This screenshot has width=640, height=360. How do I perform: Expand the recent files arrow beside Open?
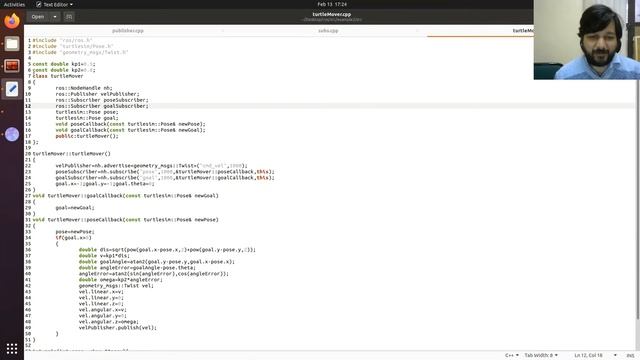55,17
